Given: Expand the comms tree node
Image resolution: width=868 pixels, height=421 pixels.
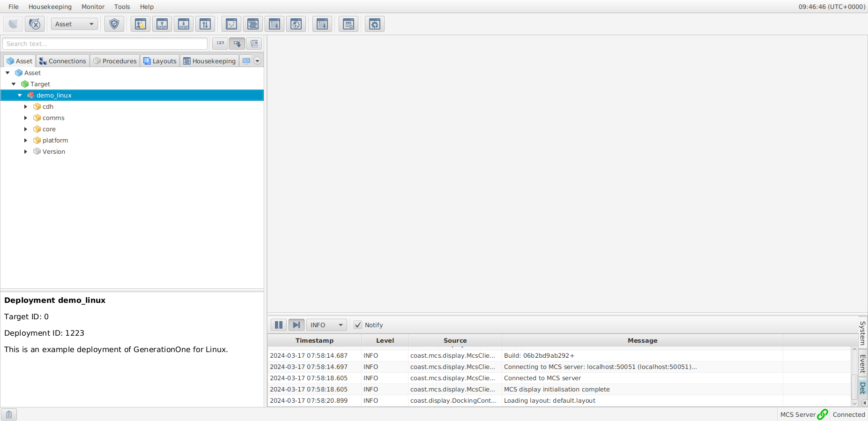Looking at the screenshot, I should pyautogui.click(x=26, y=118).
